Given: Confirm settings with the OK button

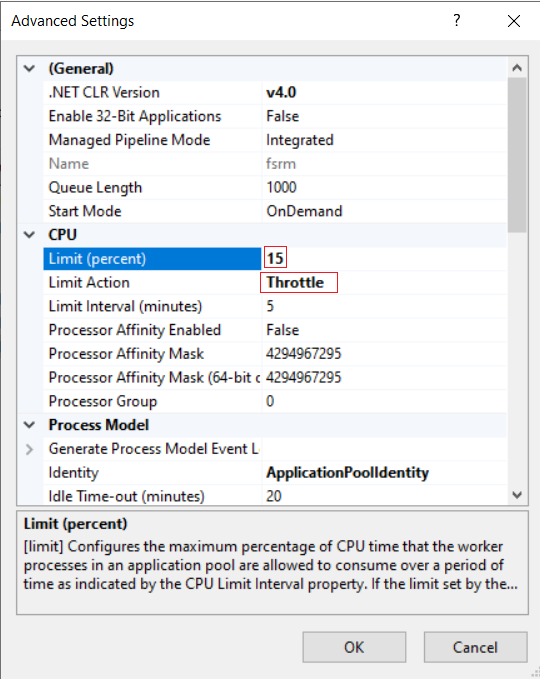Looking at the screenshot, I should [354, 647].
